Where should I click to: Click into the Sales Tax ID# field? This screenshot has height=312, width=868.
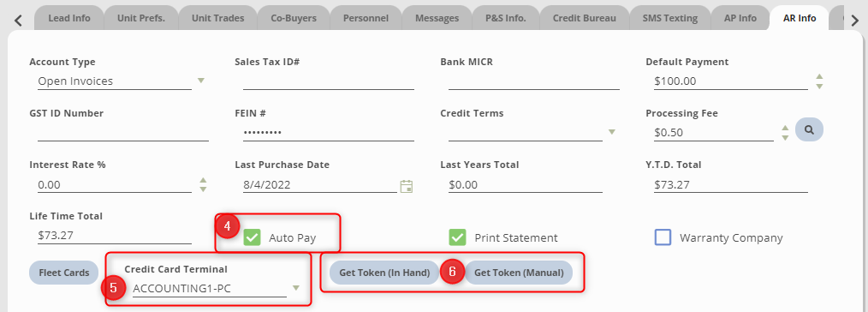coord(328,81)
